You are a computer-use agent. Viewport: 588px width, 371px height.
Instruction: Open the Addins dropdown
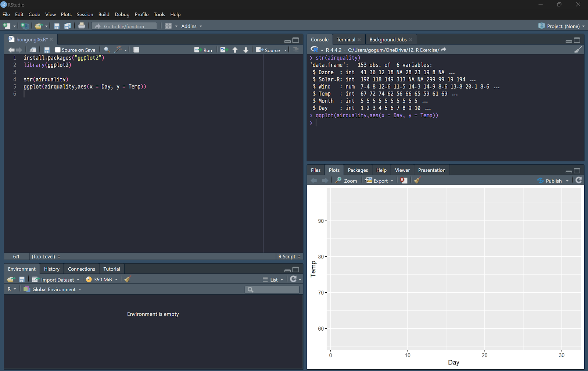pyautogui.click(x=191, y=26)
